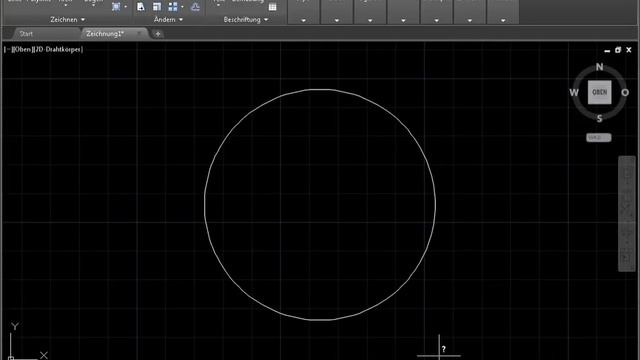Expand the Ändern panel
The width and height of the screenshot is (640, 360).
click(168, 20)
